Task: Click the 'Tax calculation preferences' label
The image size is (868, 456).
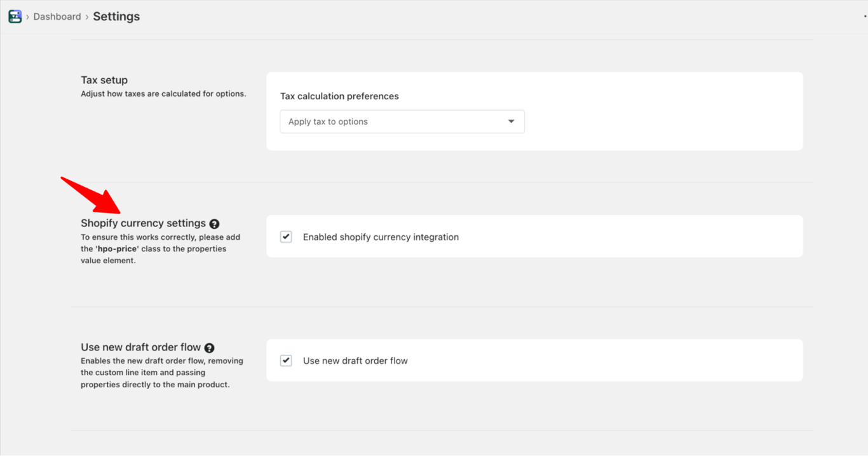Action: (x=339, y=96)
